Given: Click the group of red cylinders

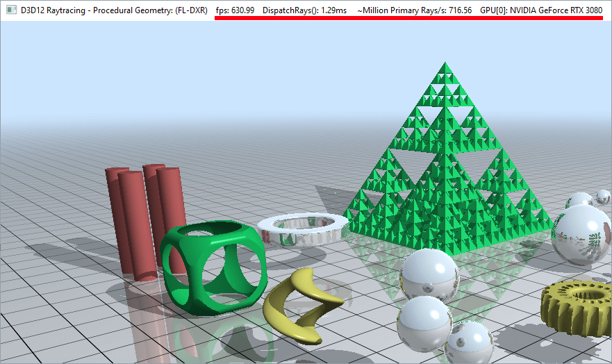Looking at the screenshot, I should (146, 222).
